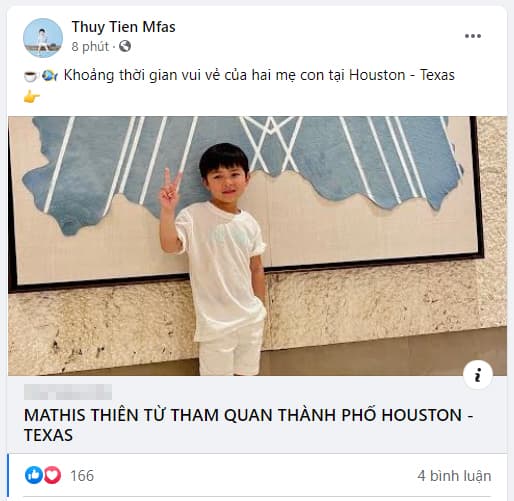Image resolution: width=514 pixels, height=501 pixels.
Task: Click the red heart Love reaction icon
Action: point(52,475)
